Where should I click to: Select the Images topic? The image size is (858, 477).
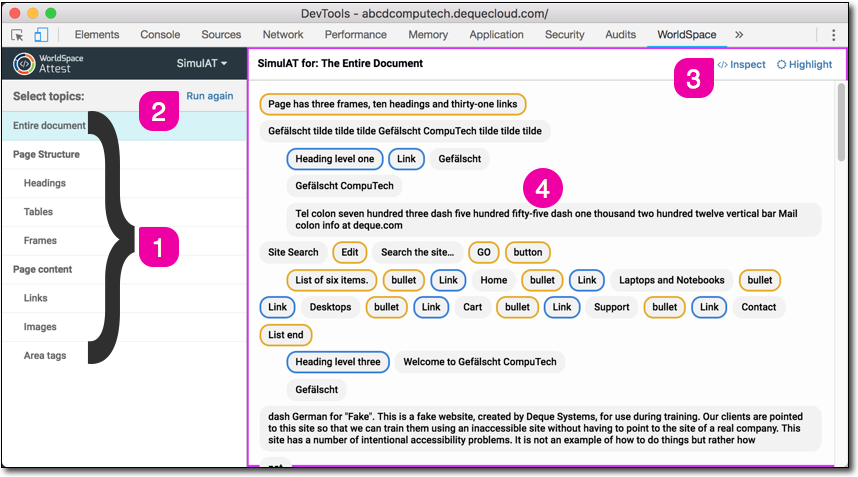point(125,327)
